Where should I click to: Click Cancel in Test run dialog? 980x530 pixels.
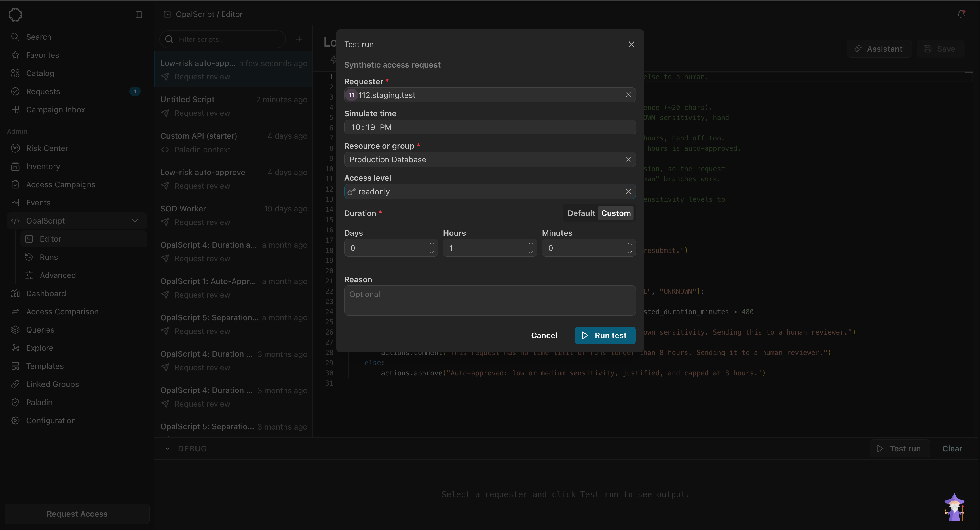[544, 335]
